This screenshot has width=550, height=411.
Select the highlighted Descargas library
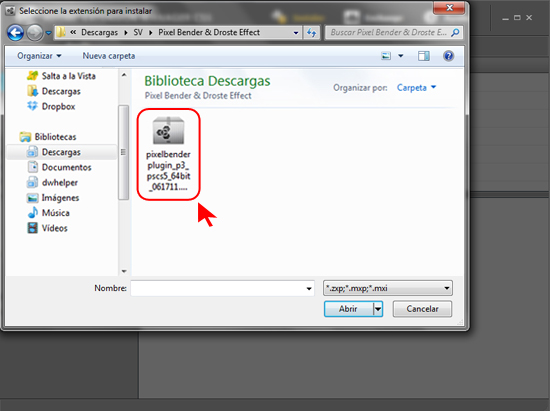point(62,152)
